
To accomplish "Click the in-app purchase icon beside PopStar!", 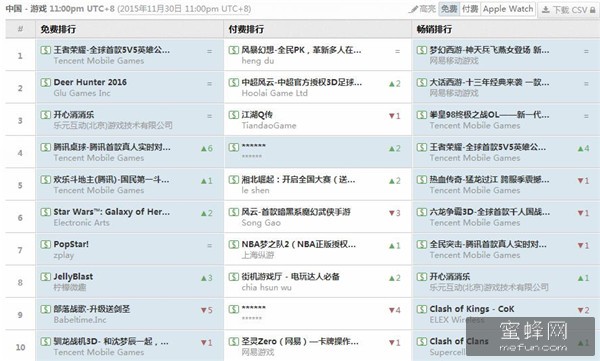I will point(46,244).
